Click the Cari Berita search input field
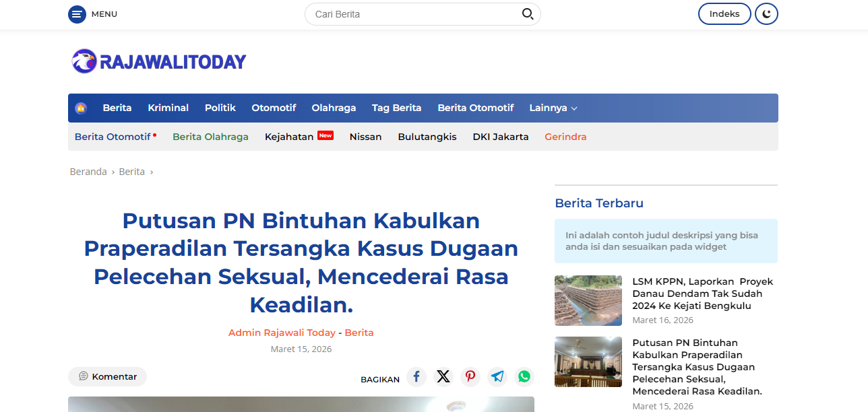868x412 pixels. pyautogui.click(x=404, y=13)
